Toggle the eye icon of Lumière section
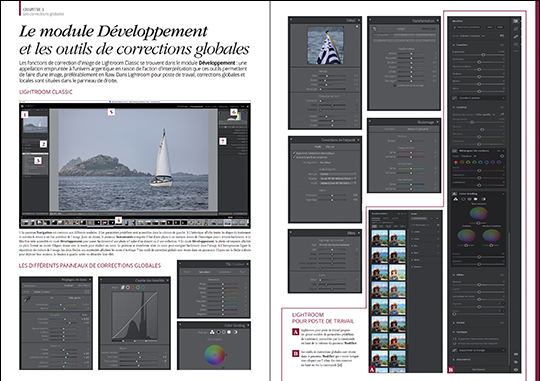The height and width of the screenshot is (381, 540). (x=502, y=45)
